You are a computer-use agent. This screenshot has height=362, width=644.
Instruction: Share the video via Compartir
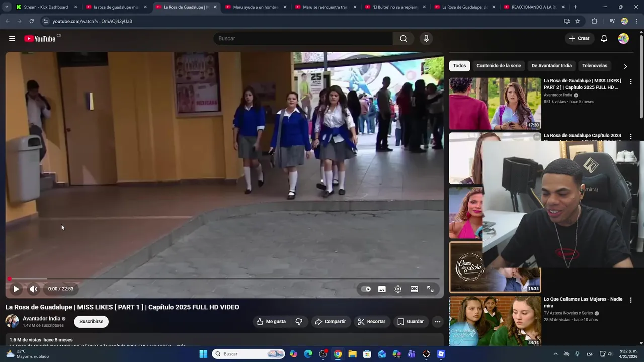click(330, 322)
